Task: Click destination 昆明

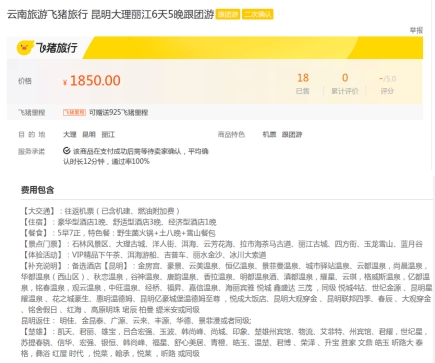Action: (89, 135)
